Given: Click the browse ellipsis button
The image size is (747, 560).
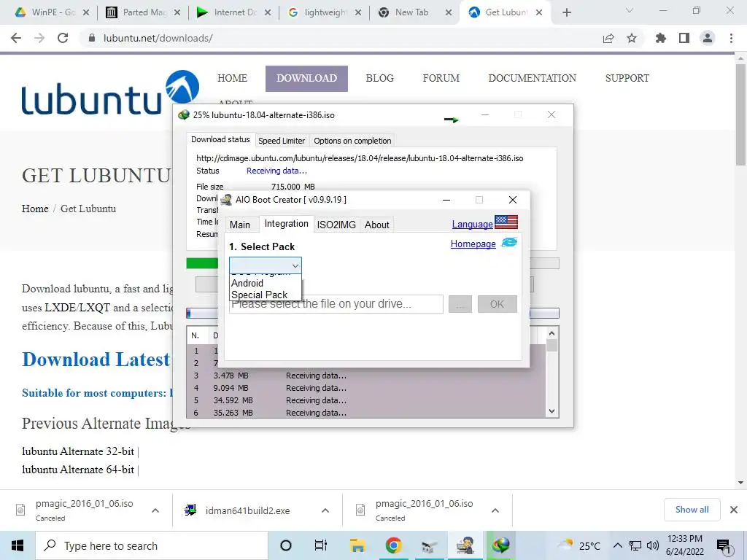Looking at the screenshot, I should click(x=460, y=304).
